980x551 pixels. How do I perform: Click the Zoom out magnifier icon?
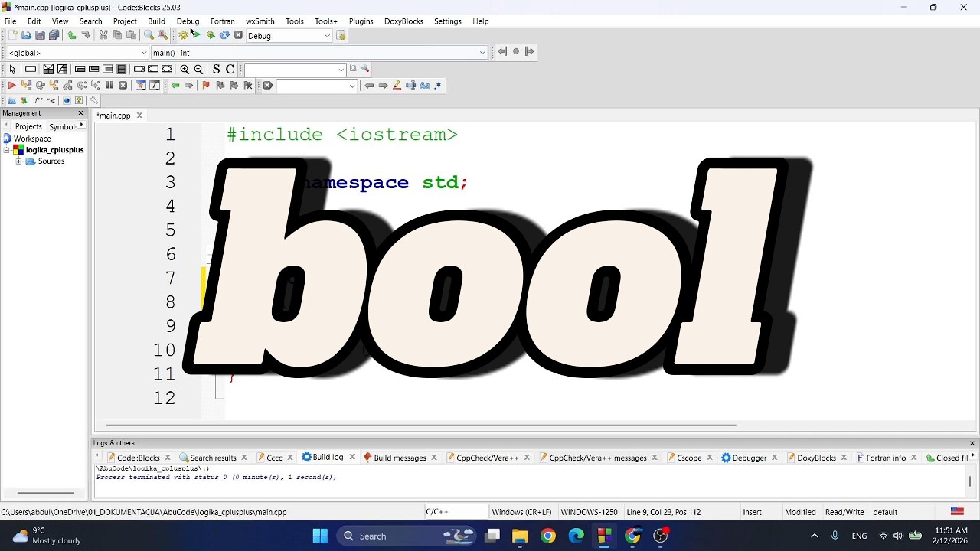[x=198, y=69]
